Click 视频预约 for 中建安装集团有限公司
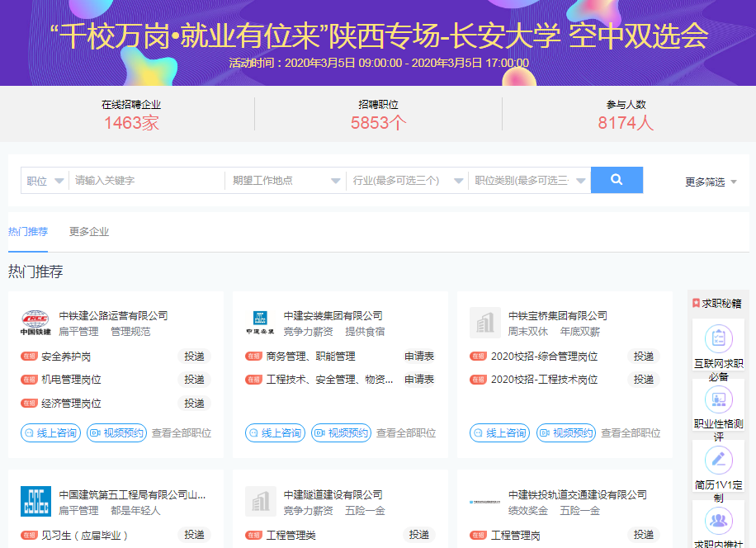The width and height of the screenshot is (756, 548). (x=342, y=432)
